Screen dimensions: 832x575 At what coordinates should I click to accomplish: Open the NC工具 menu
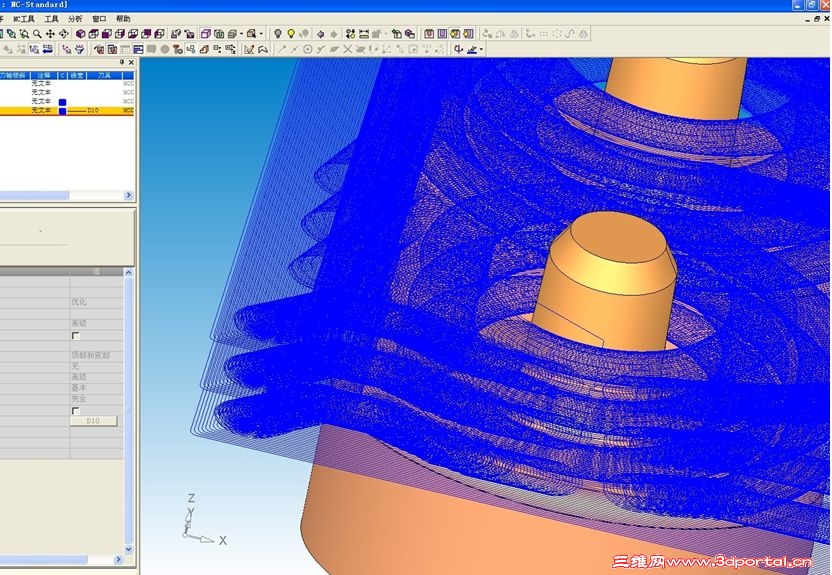(23, 19)
